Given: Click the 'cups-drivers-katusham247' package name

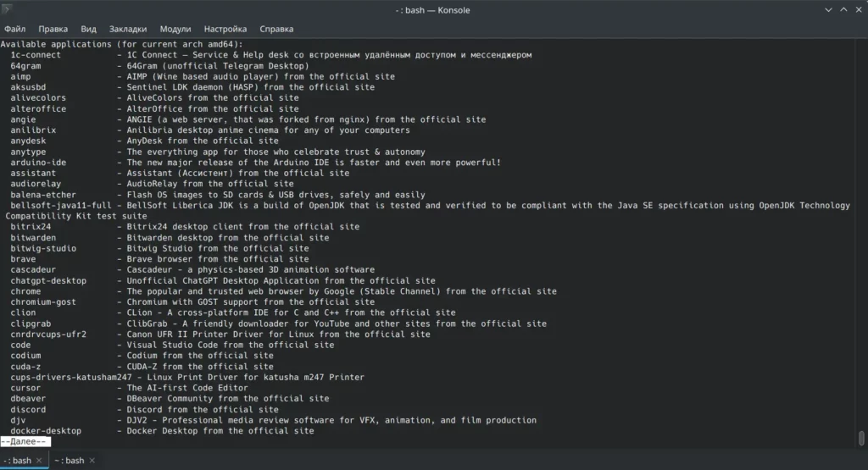Looking at the screenshot, I should [71, 377].
